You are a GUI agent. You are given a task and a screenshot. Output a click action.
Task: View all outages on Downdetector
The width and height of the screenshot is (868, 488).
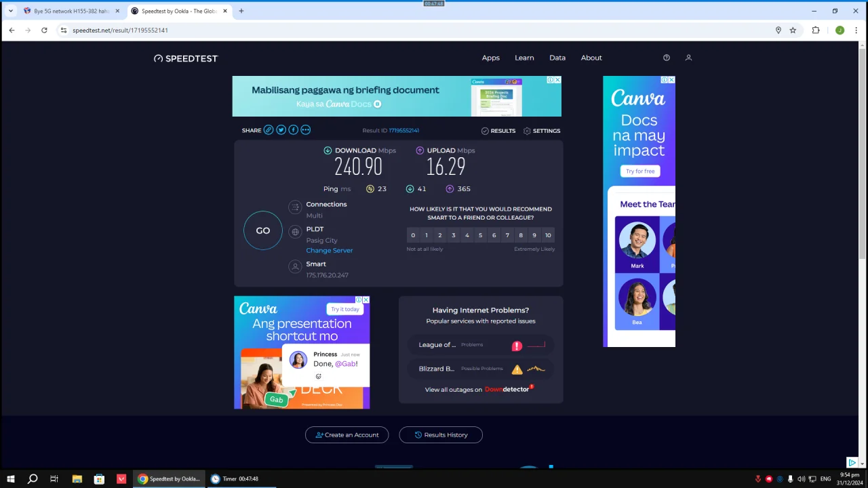tap(480, 390)
